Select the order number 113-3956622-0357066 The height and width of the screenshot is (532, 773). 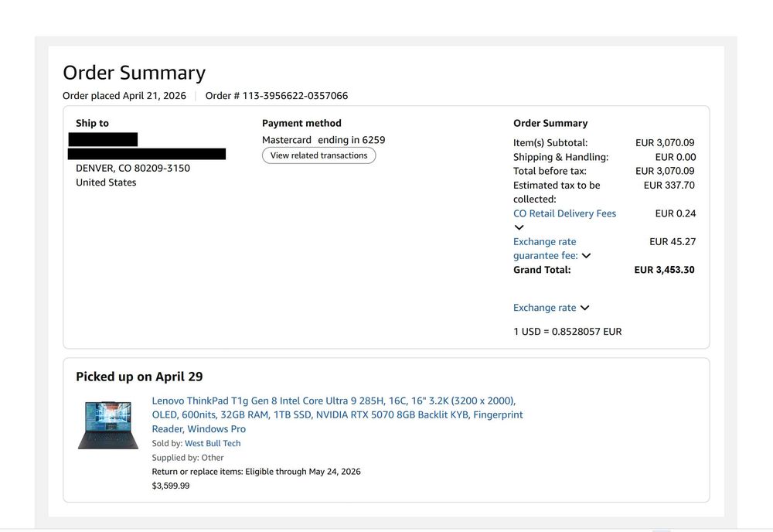295,96
